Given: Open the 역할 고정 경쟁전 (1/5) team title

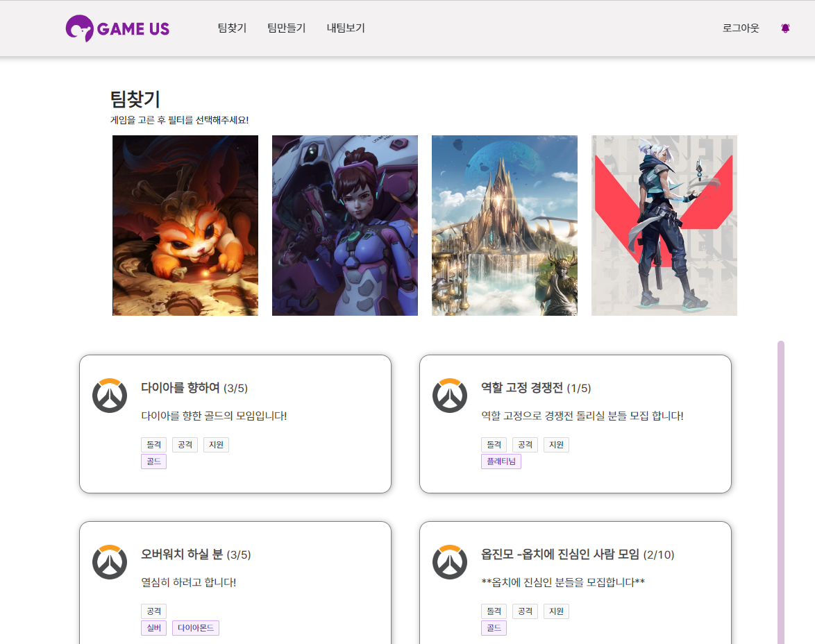Looking at the screenshot, I should (536, 388).
